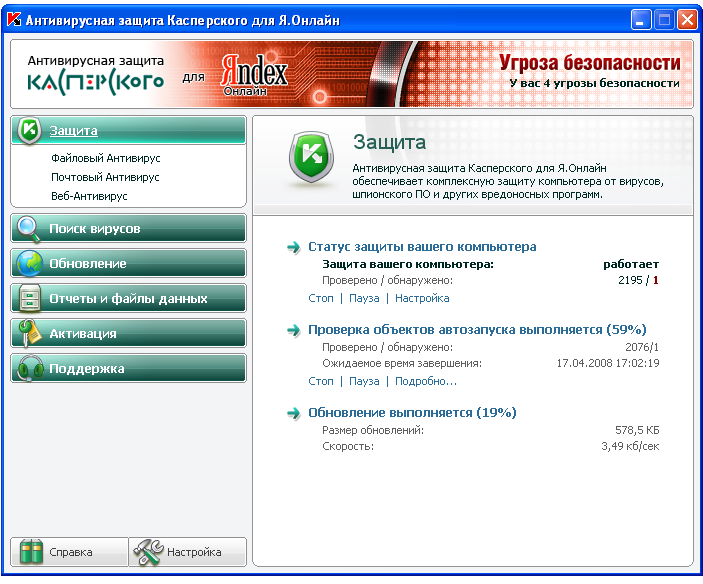
Task: Click Стоп under the protection status
Action: point(321,298)
